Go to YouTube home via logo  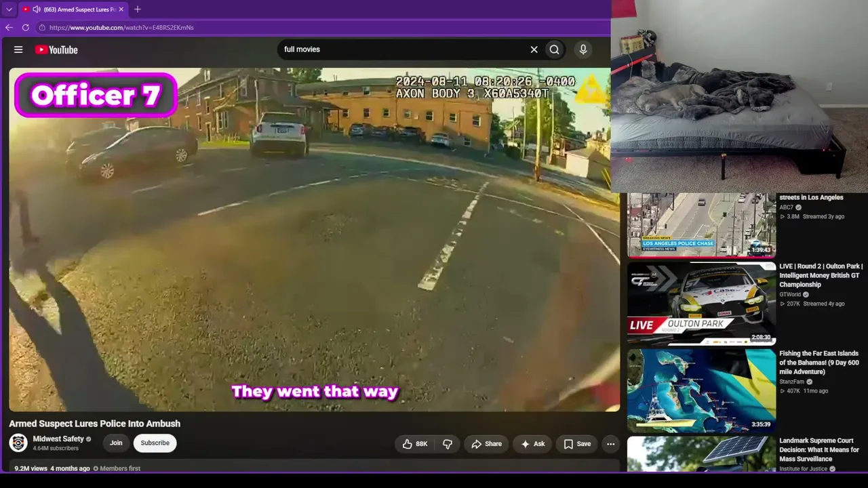pyautogui.click(x=56, y=49)
